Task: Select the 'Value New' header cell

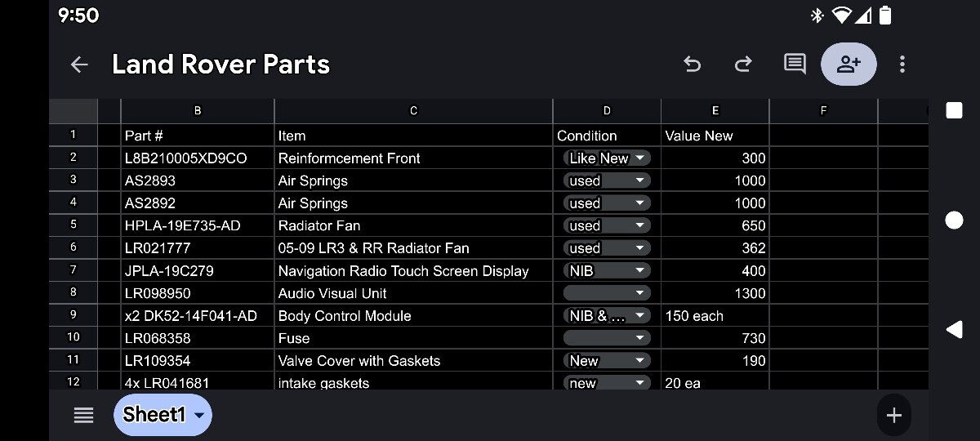Action: coord(715,136)
